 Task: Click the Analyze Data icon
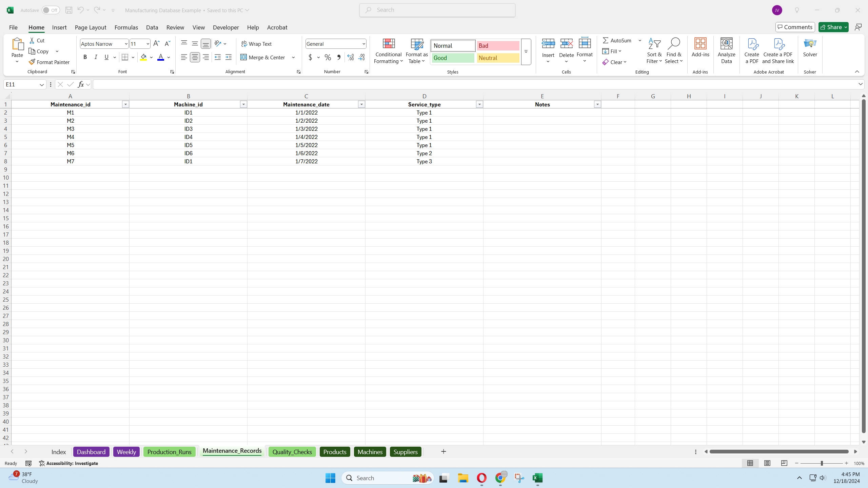(x=726, y=51)
